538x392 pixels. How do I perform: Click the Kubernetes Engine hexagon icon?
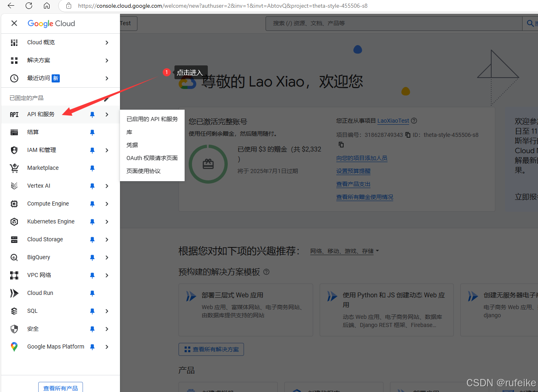click(14, 222)
